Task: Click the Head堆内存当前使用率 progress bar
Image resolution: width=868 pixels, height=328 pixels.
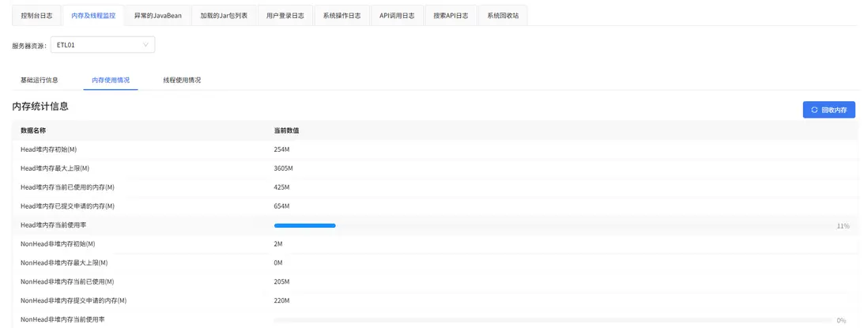Action: pyautogui.click(x=553, y=226)
